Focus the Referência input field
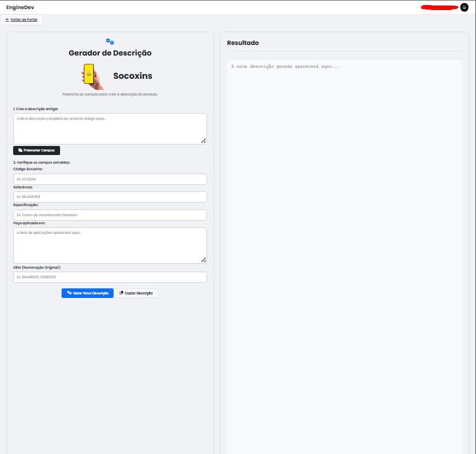Viewport: 476px width, 454px height. click(x=110, y=196)
